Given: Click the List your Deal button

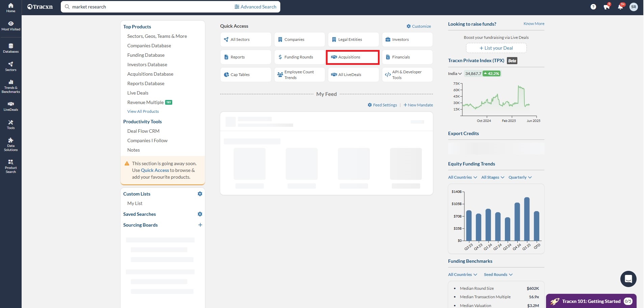Looking at the screenshot, I should [x=496, y=48].
